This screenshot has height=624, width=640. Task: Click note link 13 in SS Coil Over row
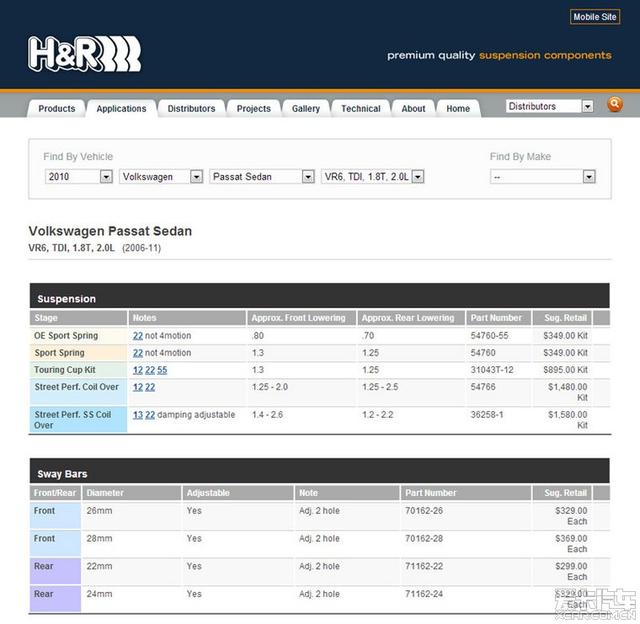click(138, 415)
